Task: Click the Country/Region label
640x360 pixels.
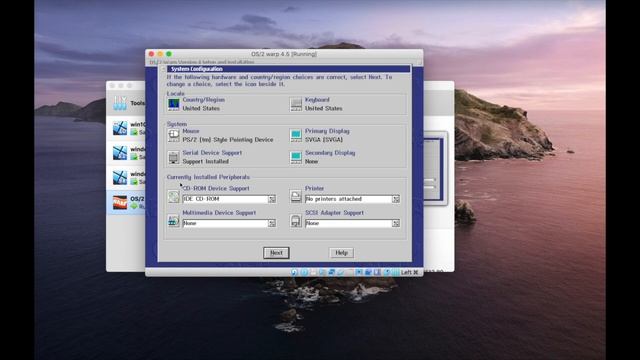Action: 203,100
